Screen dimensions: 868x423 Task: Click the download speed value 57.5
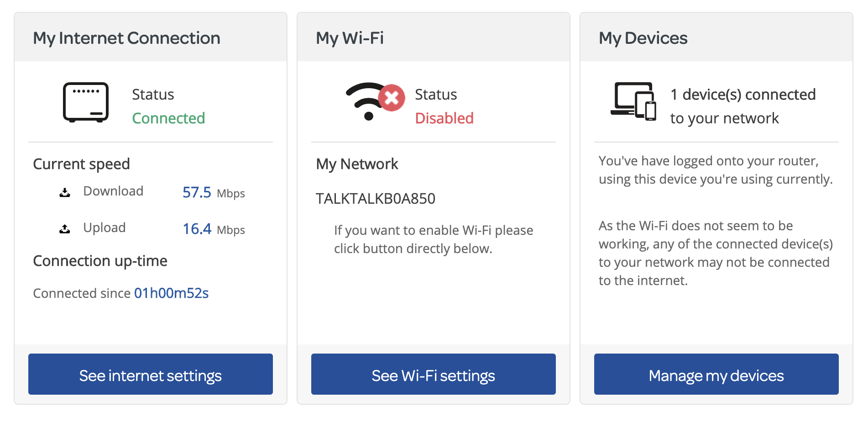coord(197,192)
